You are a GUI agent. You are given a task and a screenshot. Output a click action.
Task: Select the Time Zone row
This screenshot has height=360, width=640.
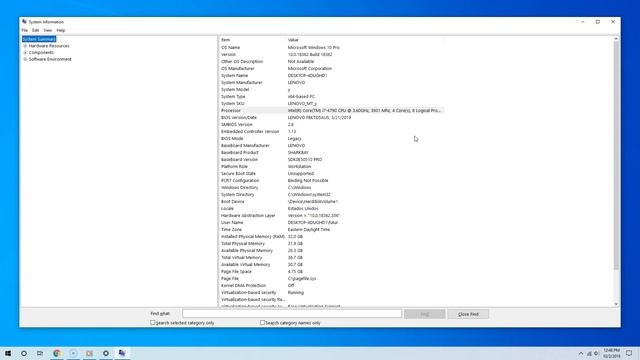click(x=331, y=229)
